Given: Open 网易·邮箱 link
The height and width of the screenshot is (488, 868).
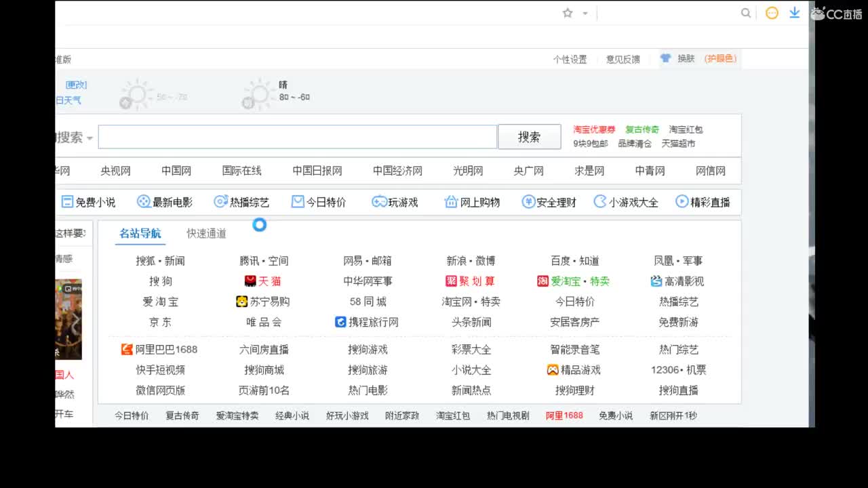Looking at the screenshot, I should point(368,261).
